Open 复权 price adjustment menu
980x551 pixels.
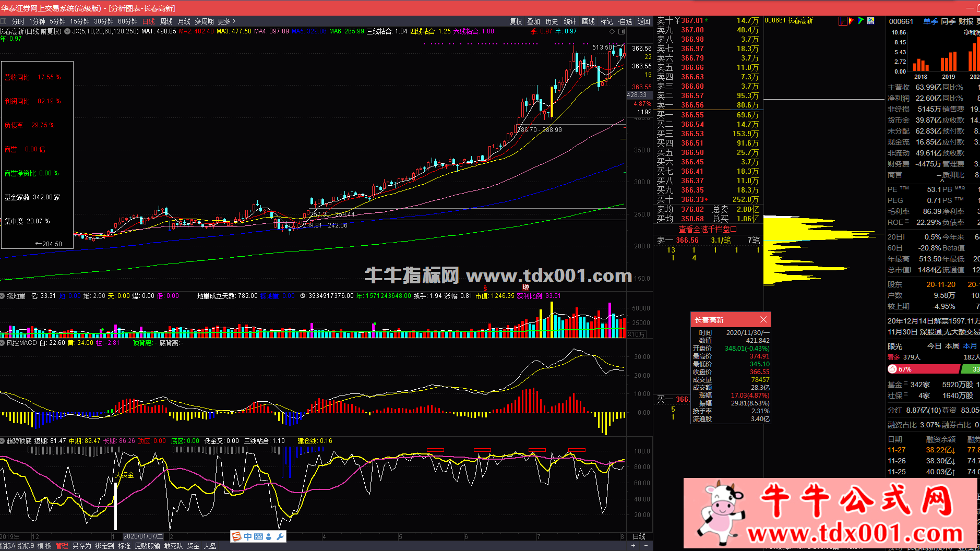516,21
